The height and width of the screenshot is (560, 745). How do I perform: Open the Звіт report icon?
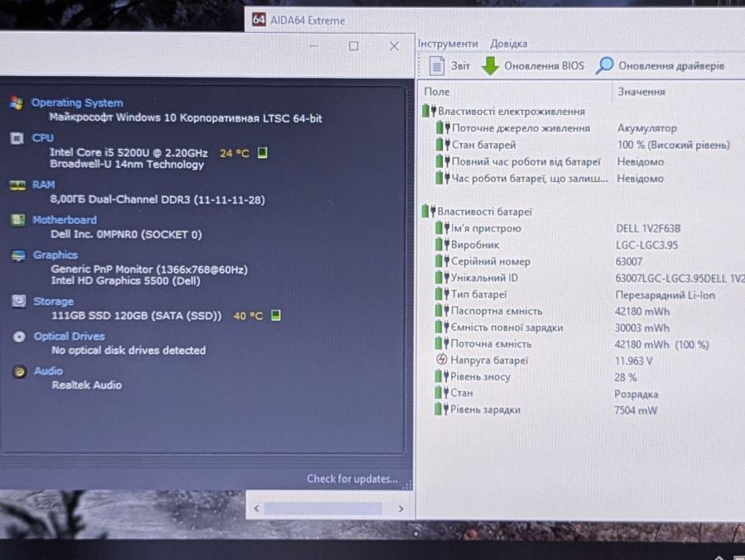coord(436,66)
